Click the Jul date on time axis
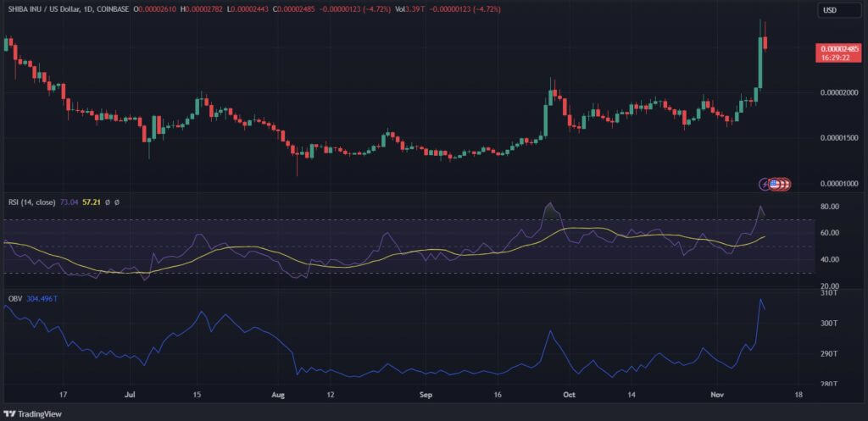 tap(129, 394)
